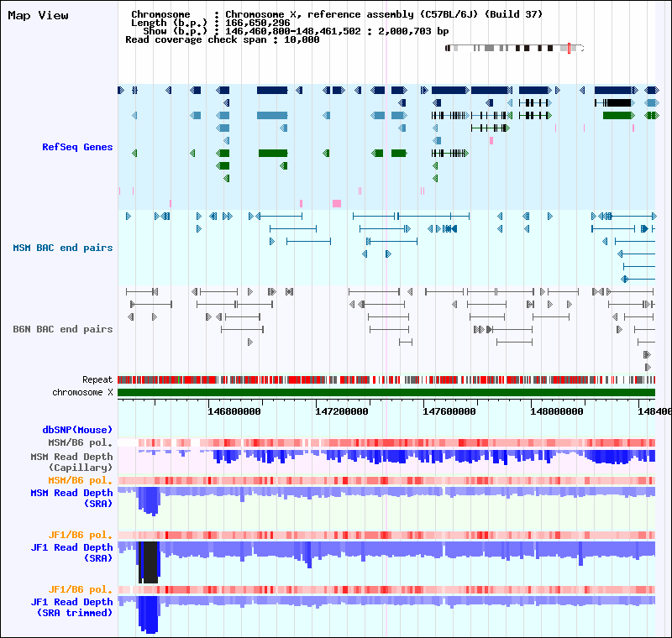Click the 146800000 ruler position label
The width and height of the screenshot is (672, 638).
point(234,411)
